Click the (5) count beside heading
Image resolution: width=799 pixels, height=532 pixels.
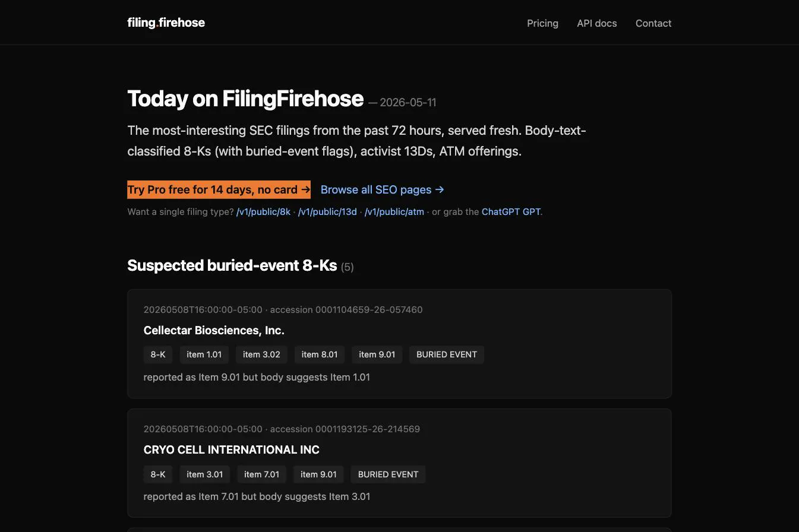tap(348, 267)
